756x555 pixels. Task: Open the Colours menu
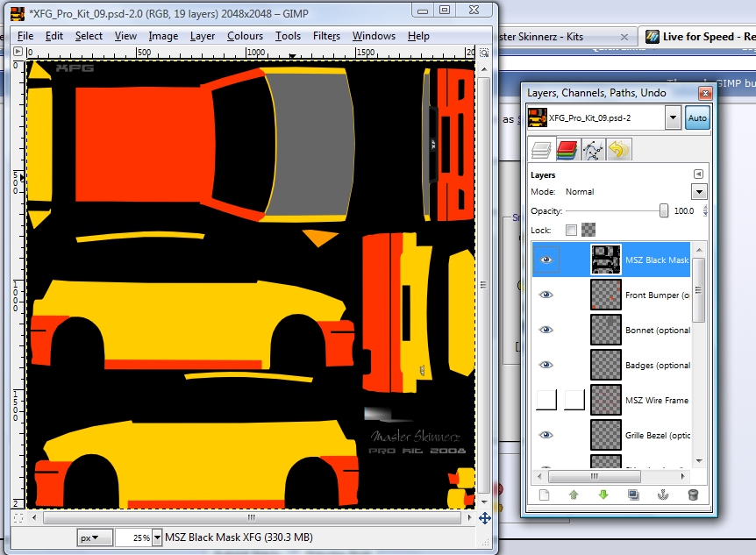point(245,36)
